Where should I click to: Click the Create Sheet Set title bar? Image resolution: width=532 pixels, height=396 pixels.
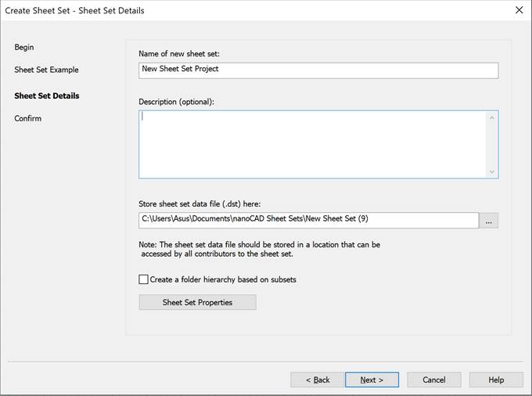click(235, 10)
